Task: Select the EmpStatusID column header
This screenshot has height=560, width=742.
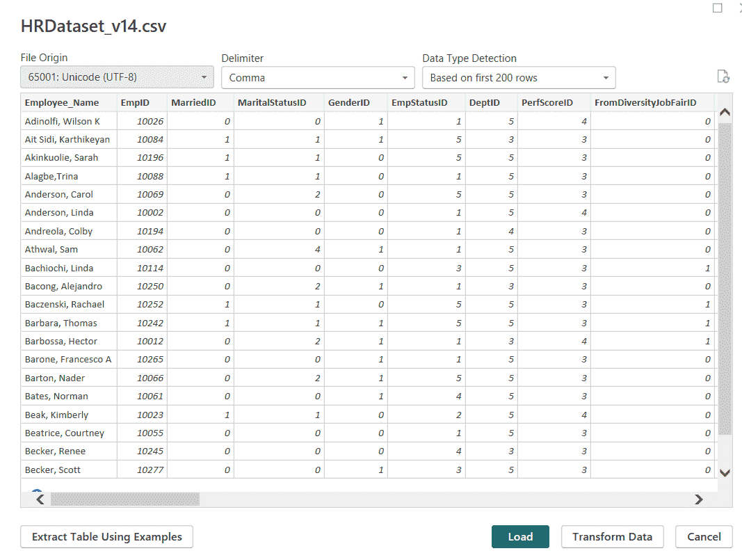Action: click(x=426, y=103)
